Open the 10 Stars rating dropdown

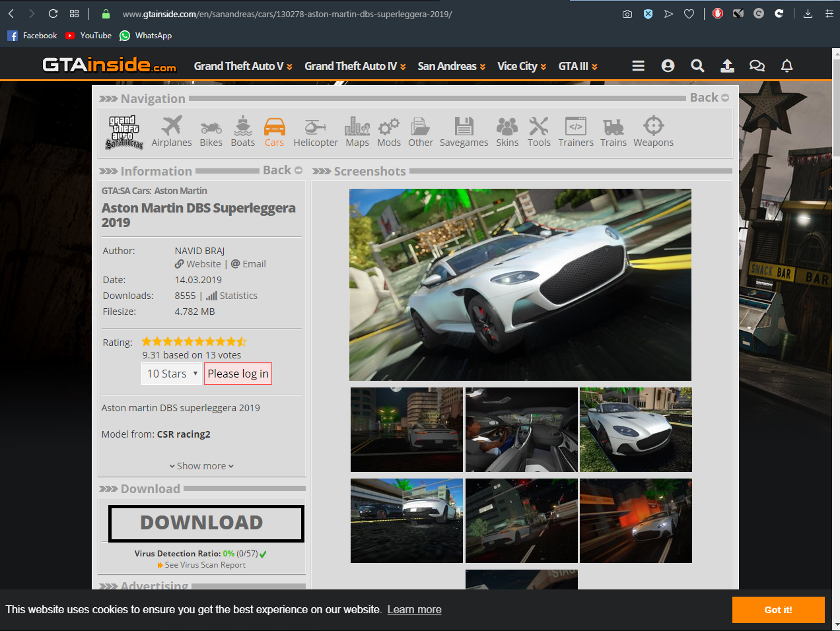172,374
